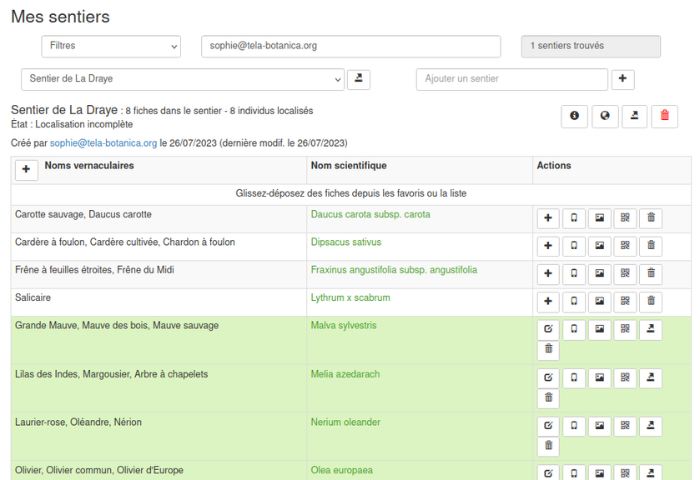Click the plus icon in Salicaire row
Screen dimensions: 700x480
pyautogui.click(x=548, y=302)
